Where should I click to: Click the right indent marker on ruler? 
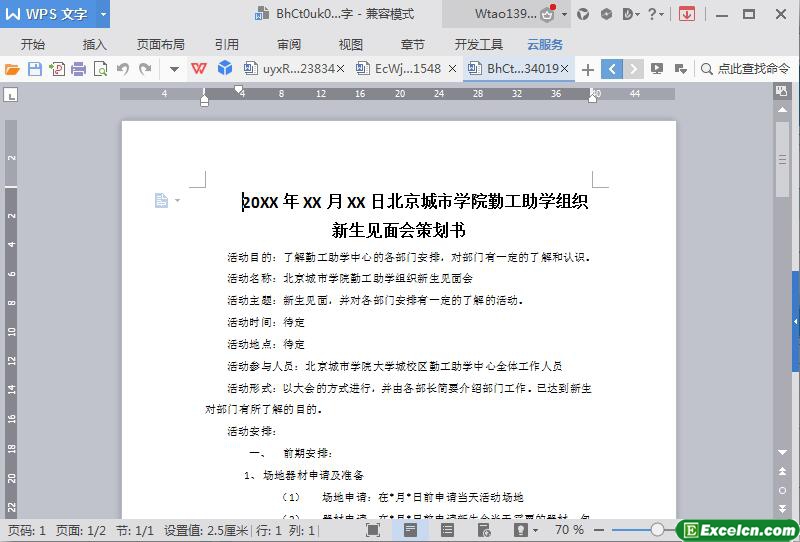point(592,97)
